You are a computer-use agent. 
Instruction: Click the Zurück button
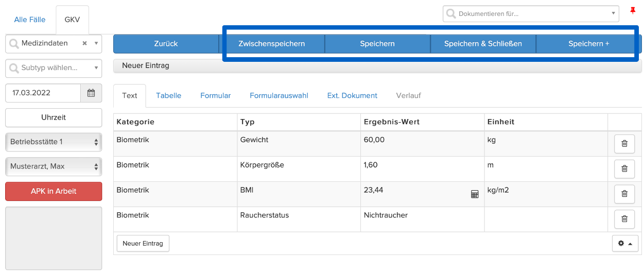(x=166, y=44)
